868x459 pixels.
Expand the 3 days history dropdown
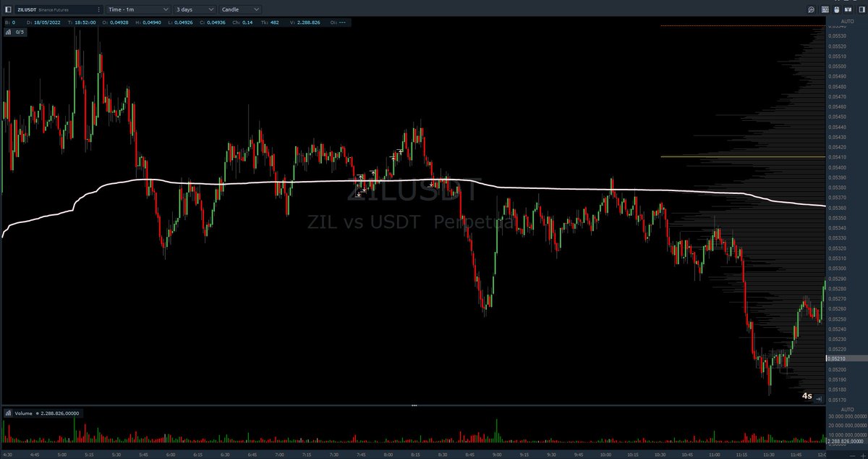coord(193,9)
